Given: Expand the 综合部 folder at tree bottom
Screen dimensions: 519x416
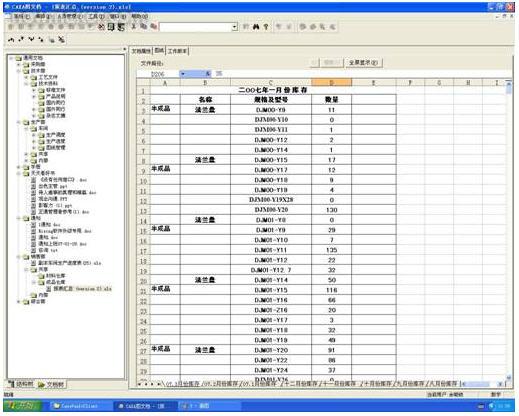Looking at the screenshot, I should (19, 302).
